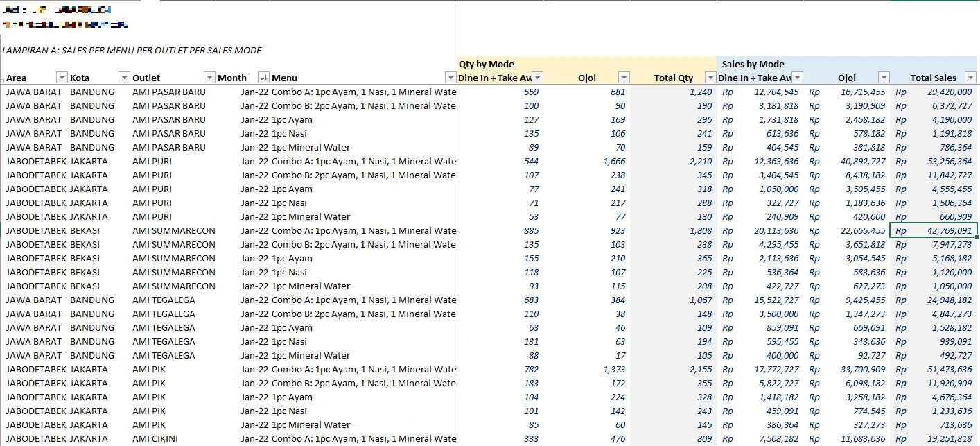Open Qty by Mode Ojol filter arrow

click(x=624, y=78)
